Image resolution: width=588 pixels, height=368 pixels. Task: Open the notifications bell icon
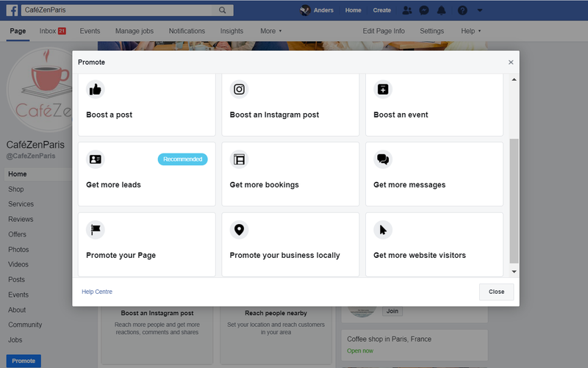442,10
